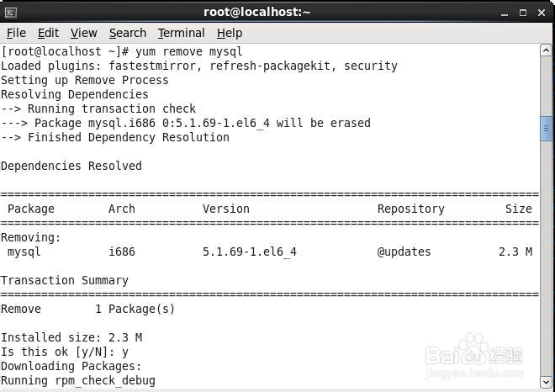
Task: Close the root@localhost terminal window
Action: (x=542, y=13)
